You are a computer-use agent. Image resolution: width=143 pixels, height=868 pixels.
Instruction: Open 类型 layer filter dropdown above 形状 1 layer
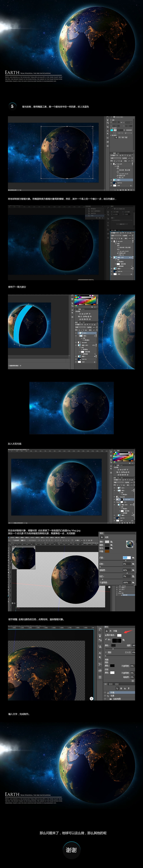point(79,324)
